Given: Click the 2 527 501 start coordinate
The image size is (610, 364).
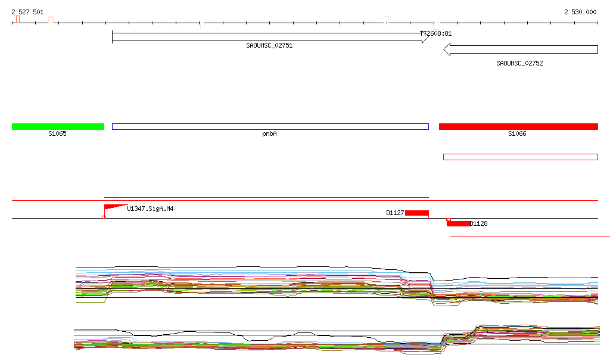Looking at the screenshot, I should [27, 12].
